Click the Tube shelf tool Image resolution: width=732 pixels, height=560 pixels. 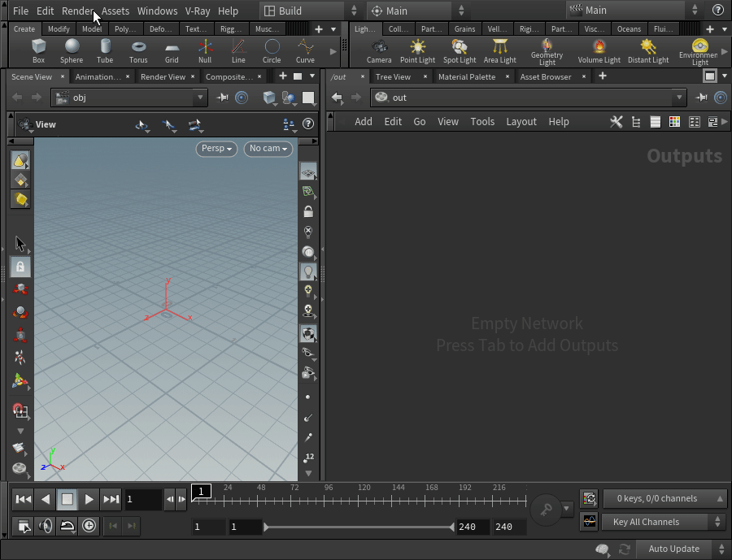[105, 51]
